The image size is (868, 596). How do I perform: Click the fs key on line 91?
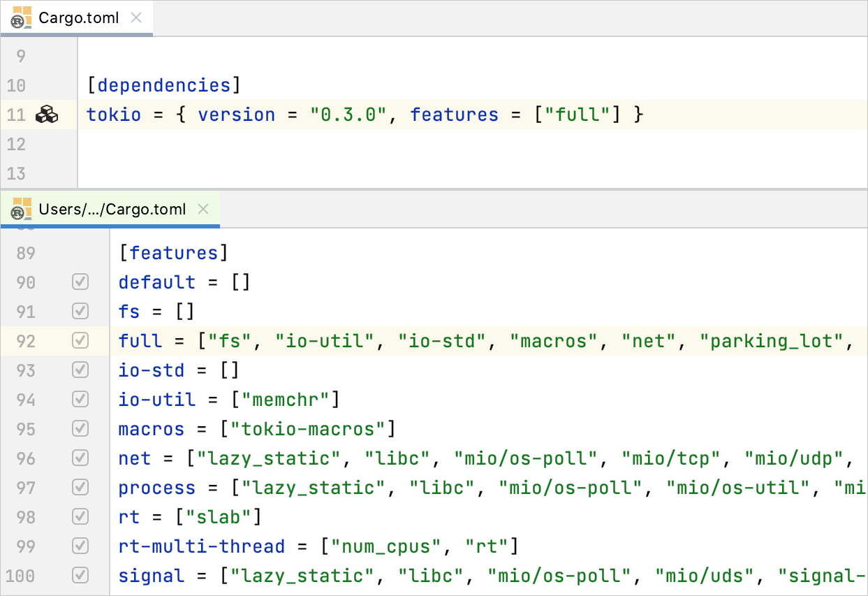[129, 312]
